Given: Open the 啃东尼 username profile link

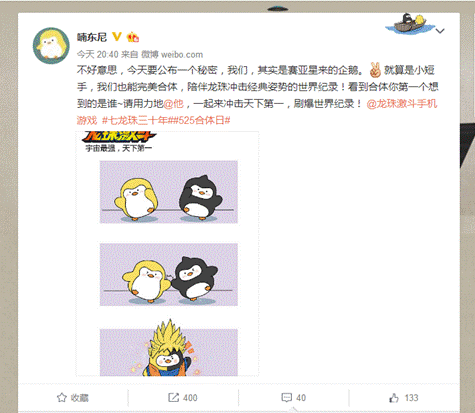Looking at the screenshot, I should pyautogui.click(x=92, y=37).
